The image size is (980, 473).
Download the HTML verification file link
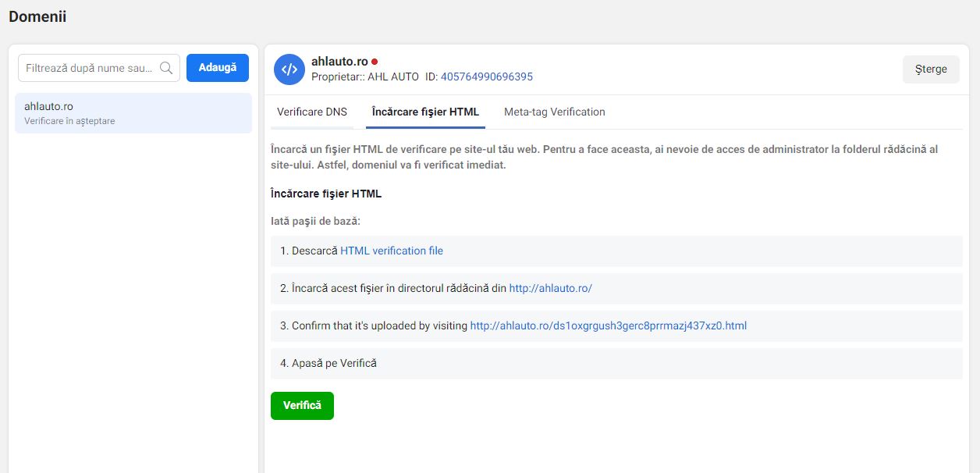click(392, 251)
